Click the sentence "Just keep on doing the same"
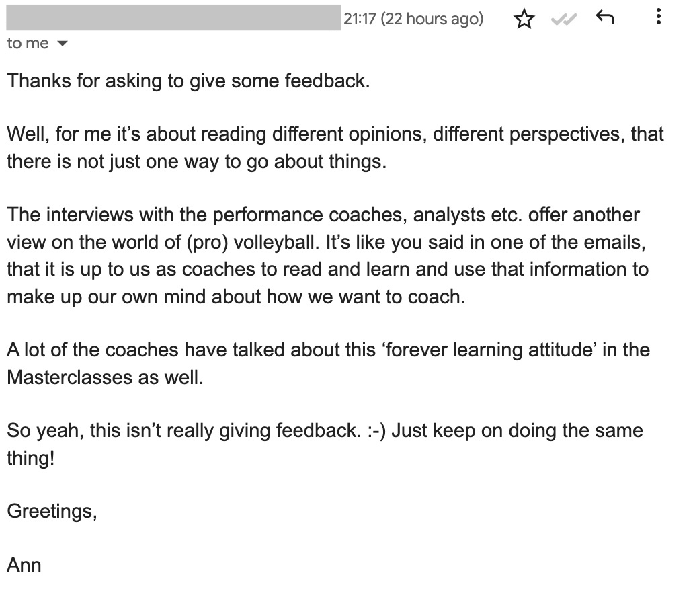Screen dimensions: 695x616 [518, 430]
